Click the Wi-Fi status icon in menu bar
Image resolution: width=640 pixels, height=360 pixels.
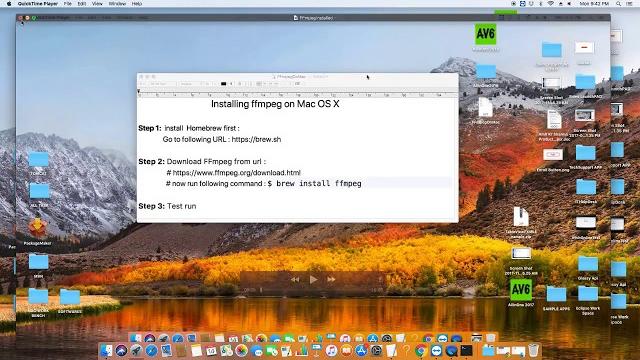coord(551,3)
